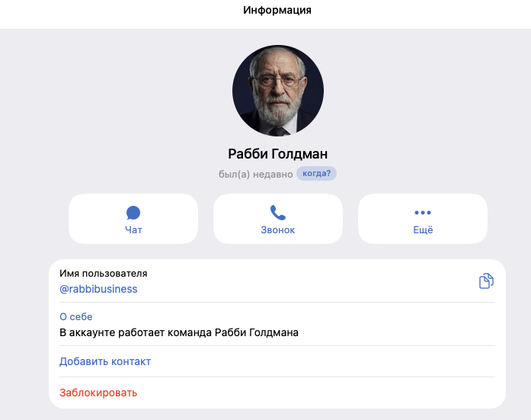Click the phone handset call icon
This screenshot has height=420, width=531.
tap(278, 213)
